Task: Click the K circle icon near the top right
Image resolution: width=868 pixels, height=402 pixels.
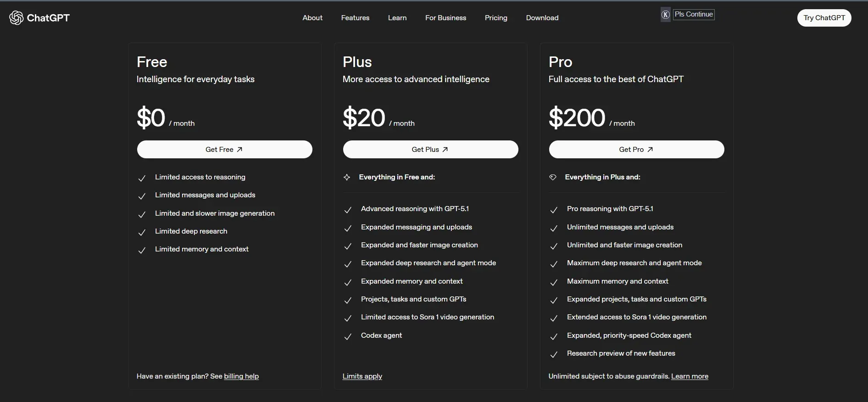Action: (x=665, y=14)
